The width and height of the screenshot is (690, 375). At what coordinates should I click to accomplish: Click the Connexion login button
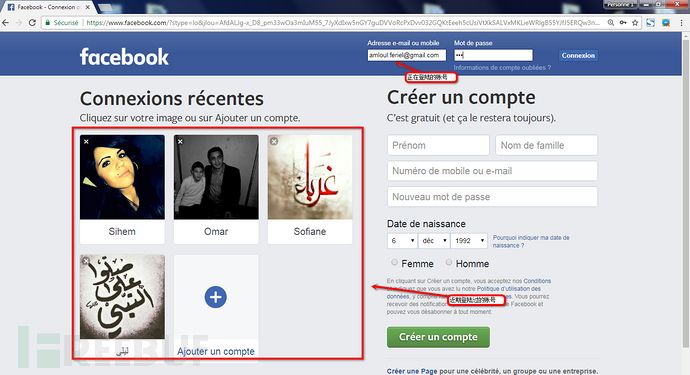coord(578,55)
